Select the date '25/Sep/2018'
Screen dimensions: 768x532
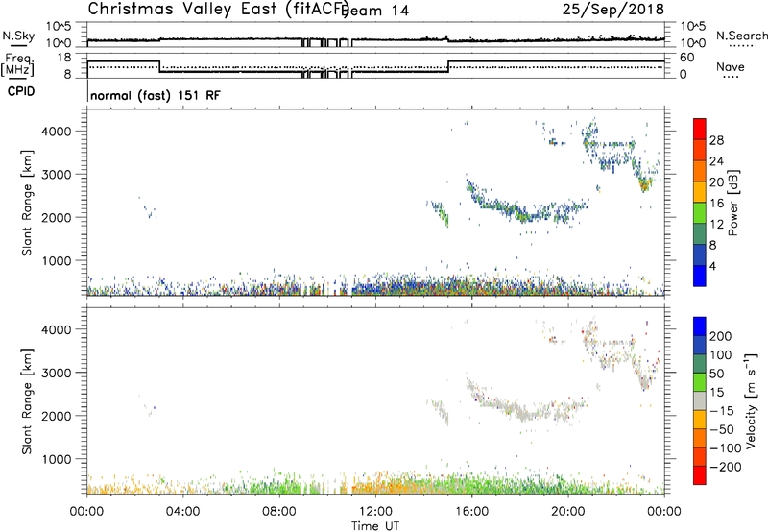(x=613, y=9)
